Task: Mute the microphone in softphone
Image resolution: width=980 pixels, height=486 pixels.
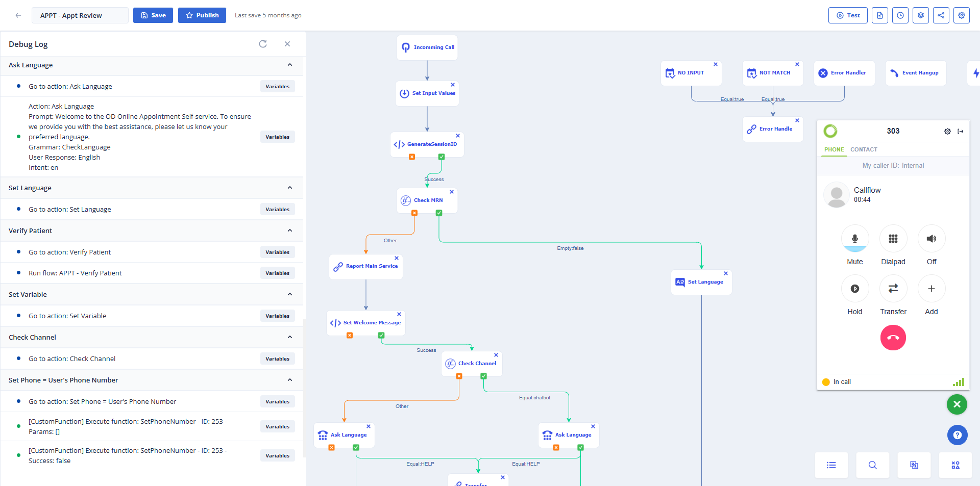Action: [x=854, y=239]
